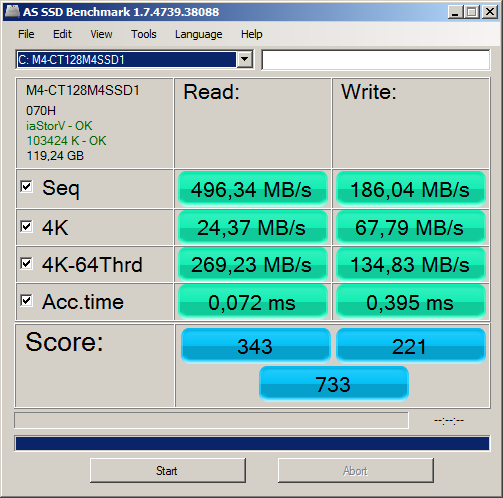
Task: Open the Help menu
Action: (x=252, y=34)
